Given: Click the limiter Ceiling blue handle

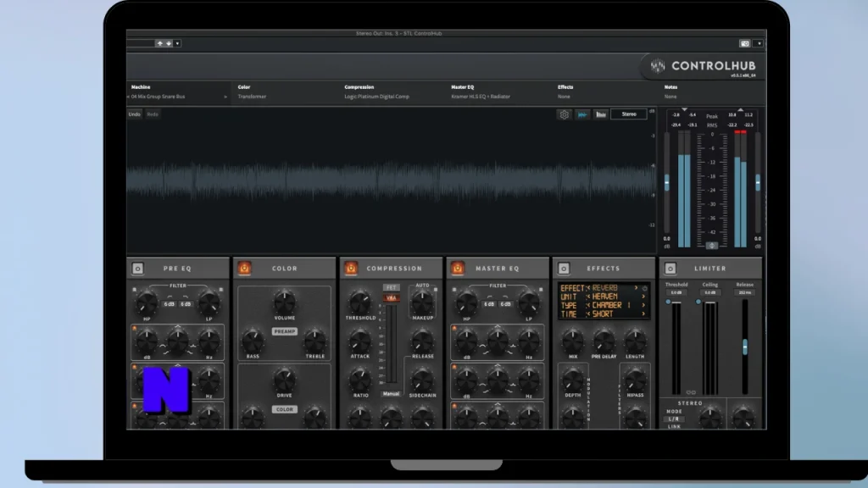Looking at the screenshot, I should tap(698, 302).
